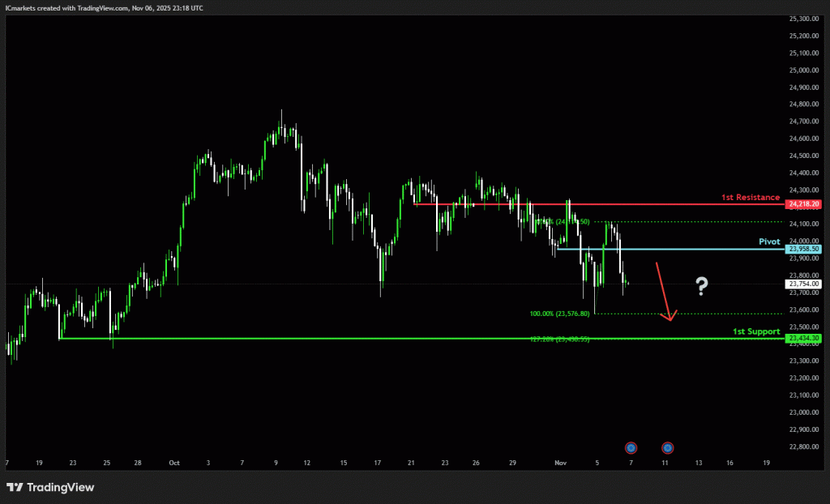Click 22,800.00 on the price scale
This screenshot has height=504, width=830.
pyautogui.click(x=803, y=446)
